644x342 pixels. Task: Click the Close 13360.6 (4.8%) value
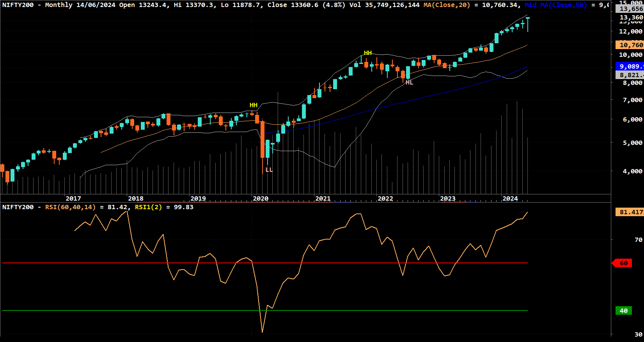tap(306, 5)
